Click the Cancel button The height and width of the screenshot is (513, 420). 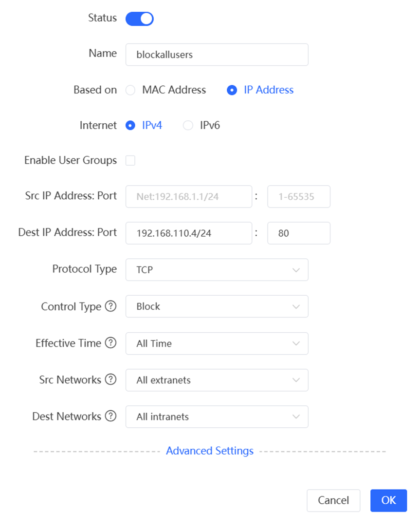(x=333, y=500)
